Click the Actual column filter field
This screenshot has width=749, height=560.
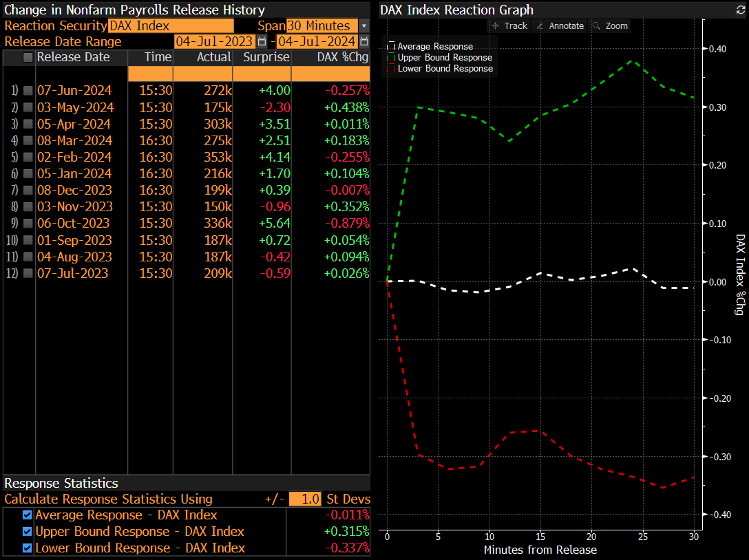coord(203,74)
